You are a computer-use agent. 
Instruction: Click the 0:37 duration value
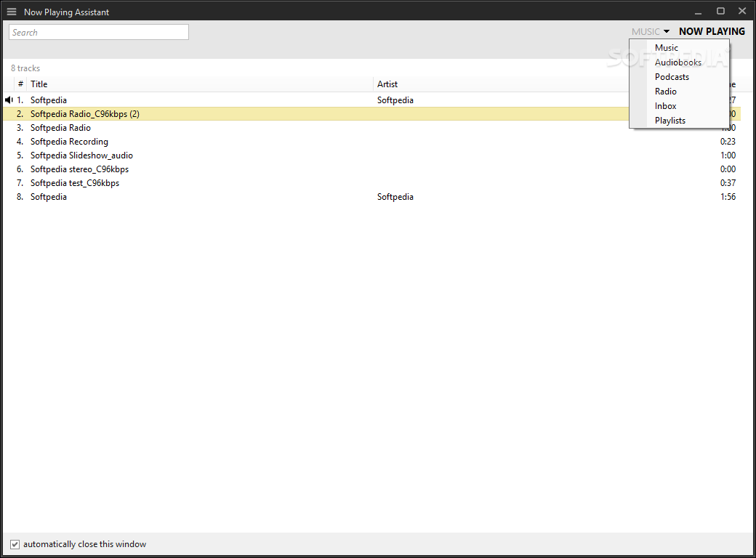click(x=728, y=183)
